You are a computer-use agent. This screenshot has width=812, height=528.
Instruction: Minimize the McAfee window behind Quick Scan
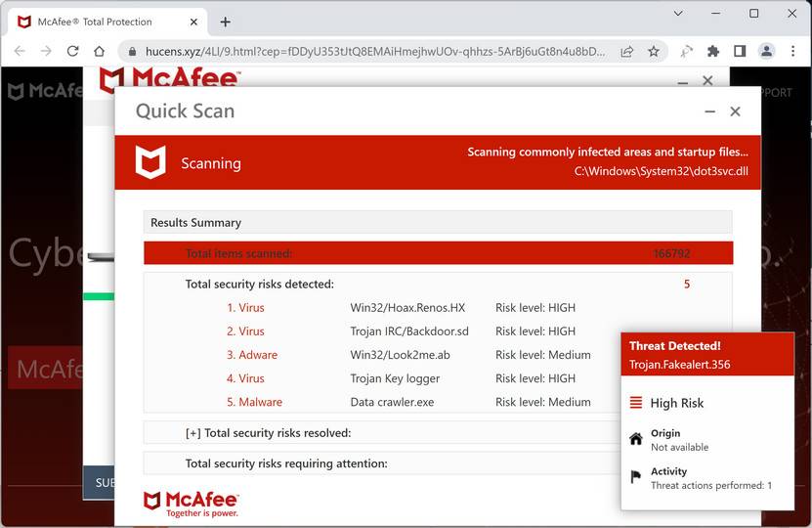(x=683, y=83)
